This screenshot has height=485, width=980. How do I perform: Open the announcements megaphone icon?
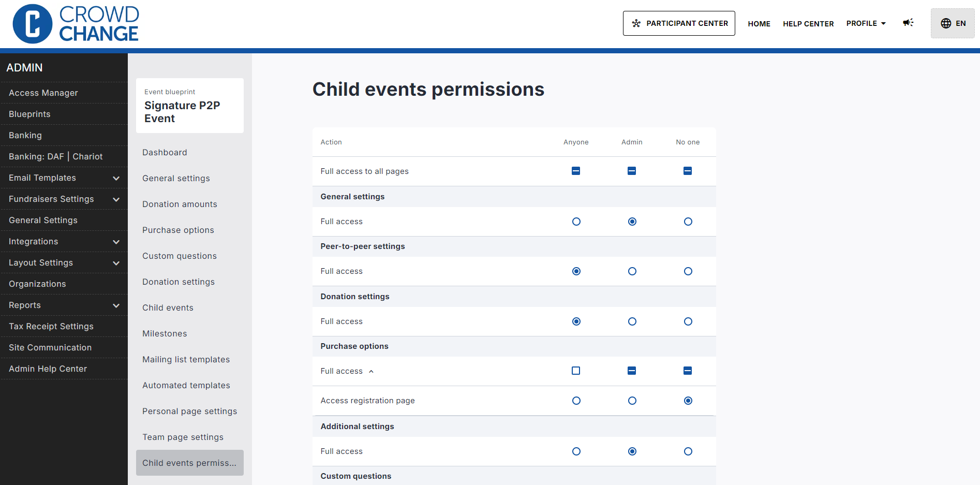[908, 23]
